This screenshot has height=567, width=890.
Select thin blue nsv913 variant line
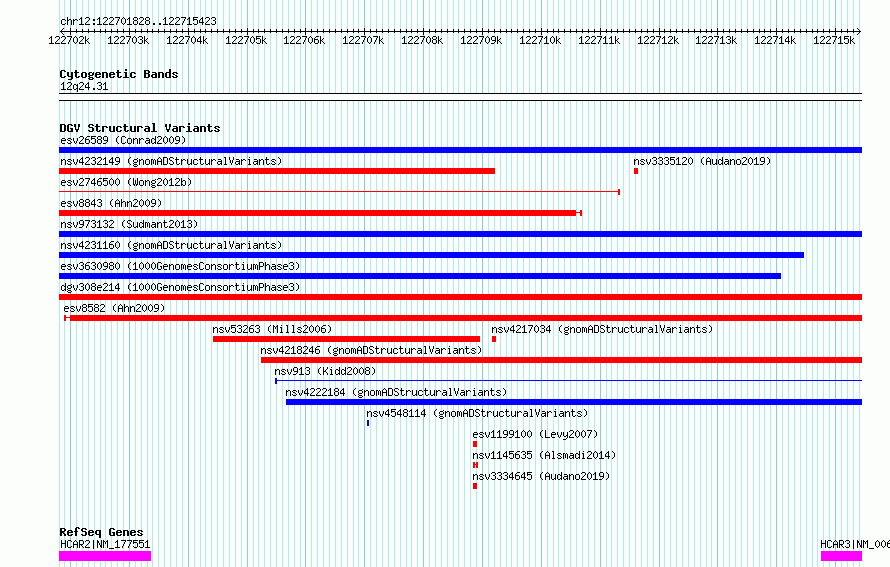click(x=568, y=381)
